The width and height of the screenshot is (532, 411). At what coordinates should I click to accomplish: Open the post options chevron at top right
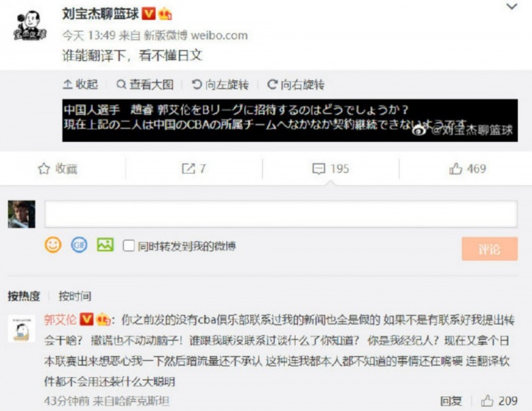coord(511,6)
